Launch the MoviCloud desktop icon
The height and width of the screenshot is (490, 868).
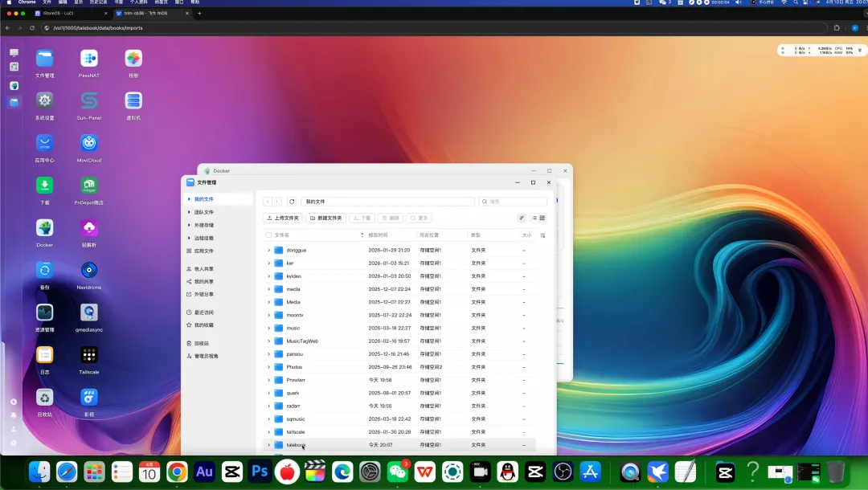coord(89,143)
